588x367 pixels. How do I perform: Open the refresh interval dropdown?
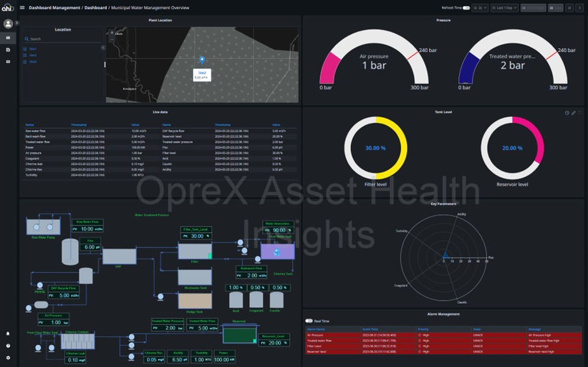point(480,8)
